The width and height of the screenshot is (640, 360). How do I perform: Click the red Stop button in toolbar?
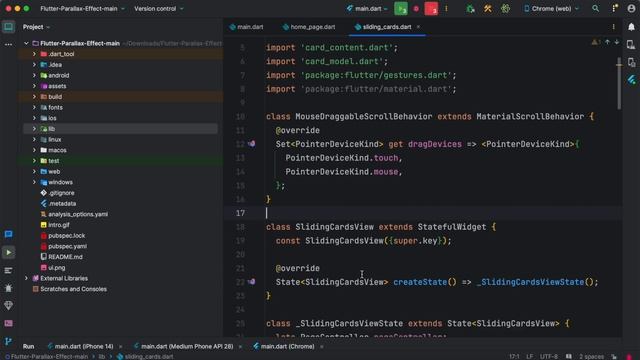click(x=431, y=9)
